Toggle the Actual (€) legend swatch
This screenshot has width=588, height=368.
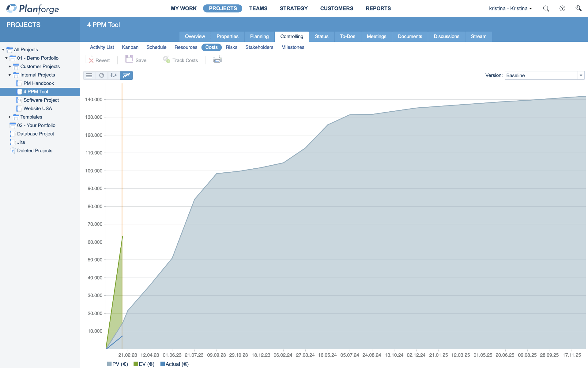coord(163,364)
